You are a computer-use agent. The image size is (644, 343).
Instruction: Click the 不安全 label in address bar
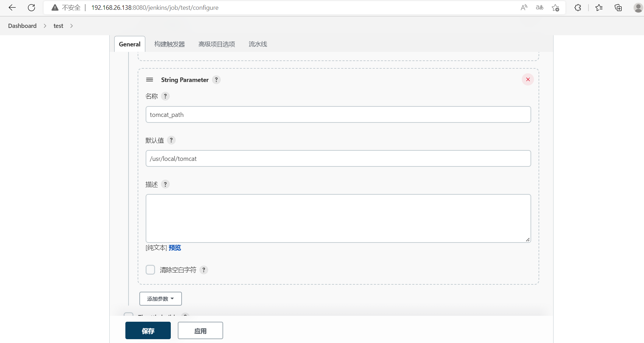pyautogui.click(x=71, y=8)
